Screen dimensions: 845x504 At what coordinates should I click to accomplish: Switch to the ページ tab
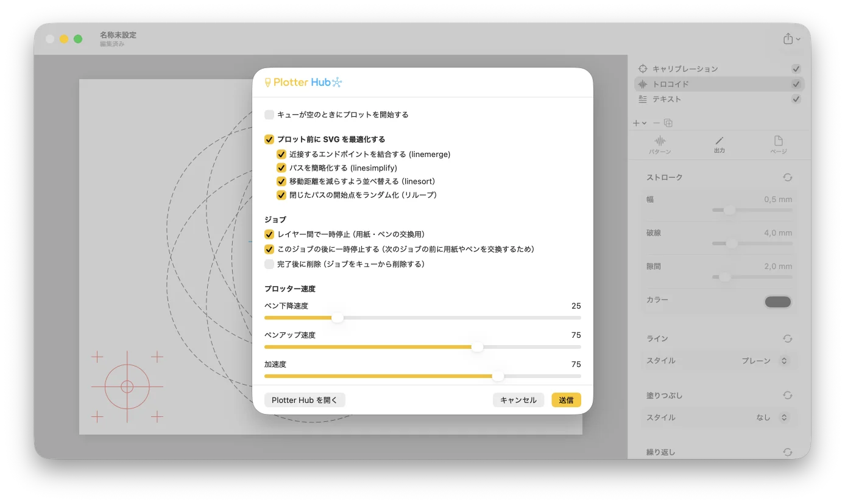[779, 145]
